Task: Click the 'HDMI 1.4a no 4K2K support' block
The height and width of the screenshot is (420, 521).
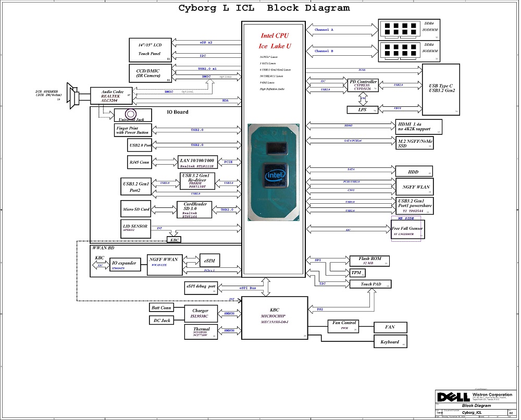Action: tap(419, 127)
